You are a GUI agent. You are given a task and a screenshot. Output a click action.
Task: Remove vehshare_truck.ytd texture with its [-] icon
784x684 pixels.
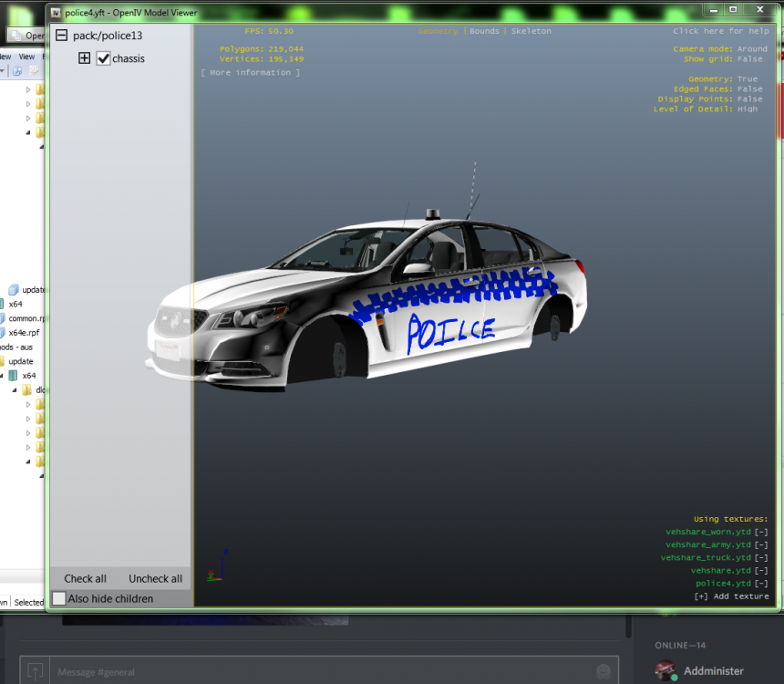[x=760, y=557]
